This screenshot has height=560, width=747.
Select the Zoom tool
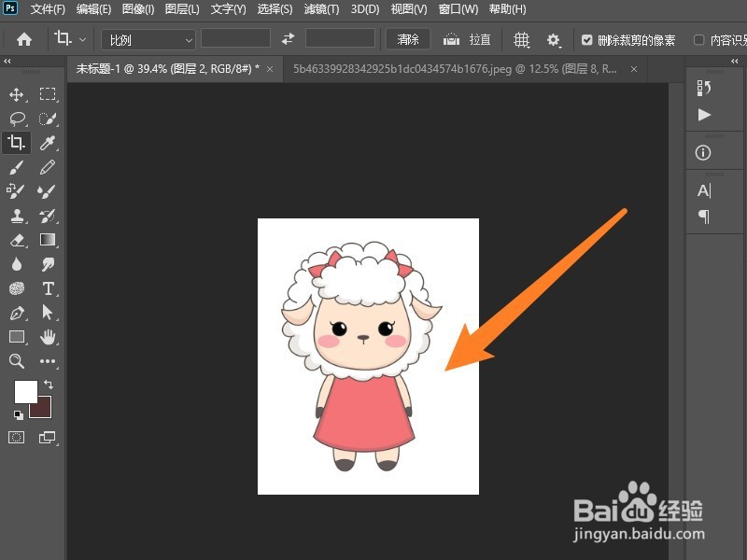tap(17, 361)
